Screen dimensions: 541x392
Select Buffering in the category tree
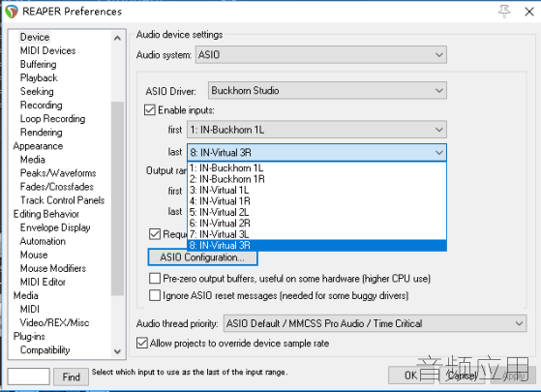pos(39,64)
